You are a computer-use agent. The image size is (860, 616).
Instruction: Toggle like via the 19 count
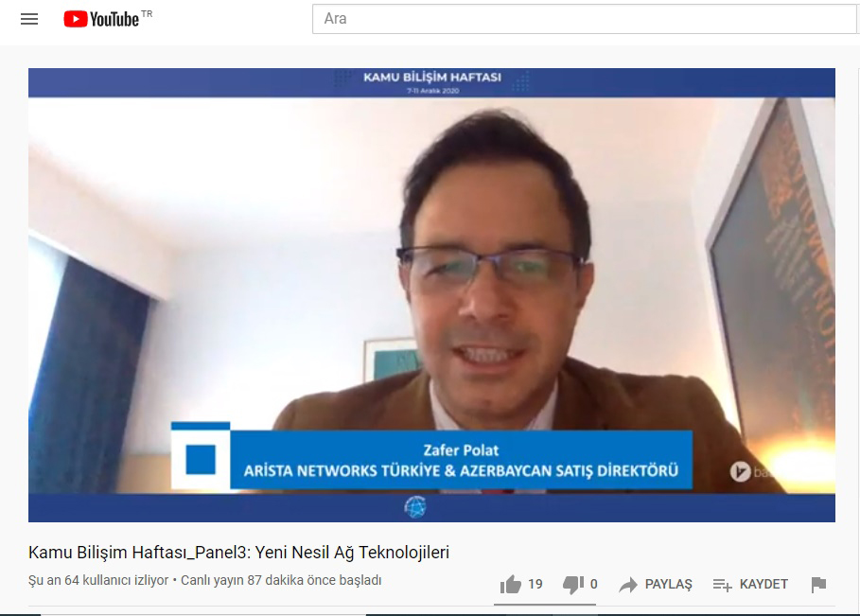tap(535, 585)
